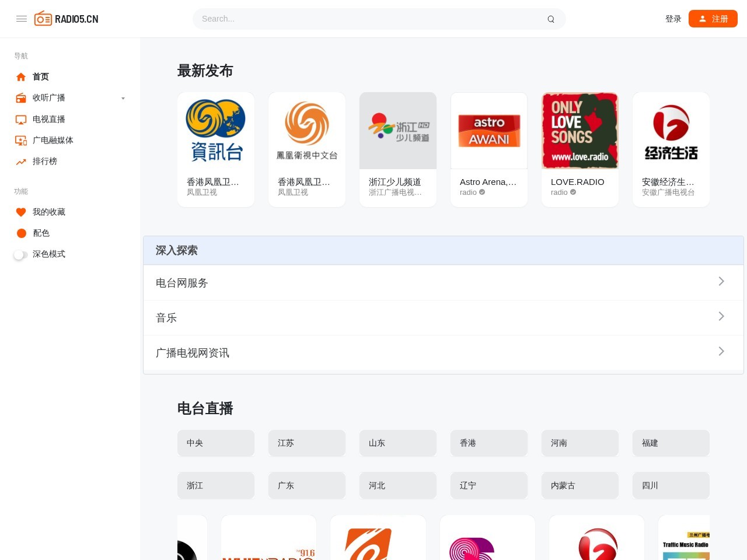
Task: Open the 資訊台 Phoenix channel thumbnail
Action: point(216,131)
